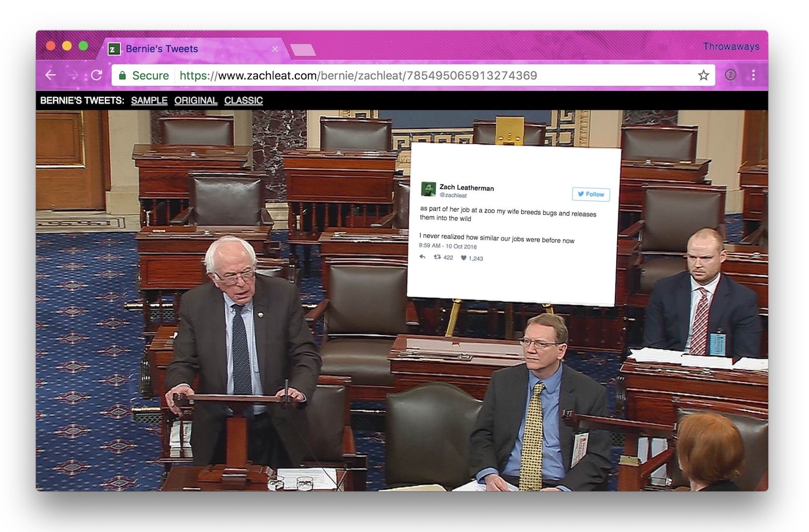Open the Throwaways profile switcher
This screenshot has width=809, height=532.
[731, 46]
